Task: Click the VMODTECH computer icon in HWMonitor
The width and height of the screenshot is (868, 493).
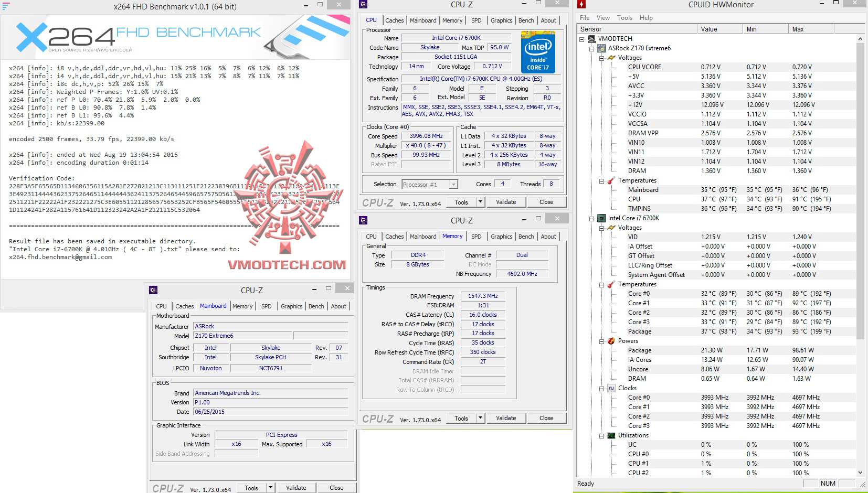Action: [591, 39]
